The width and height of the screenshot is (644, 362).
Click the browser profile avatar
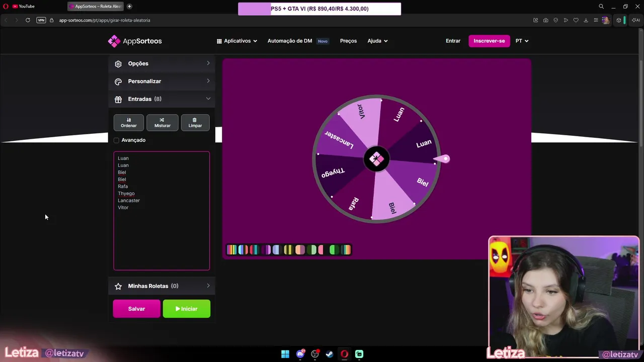[606, 20]
